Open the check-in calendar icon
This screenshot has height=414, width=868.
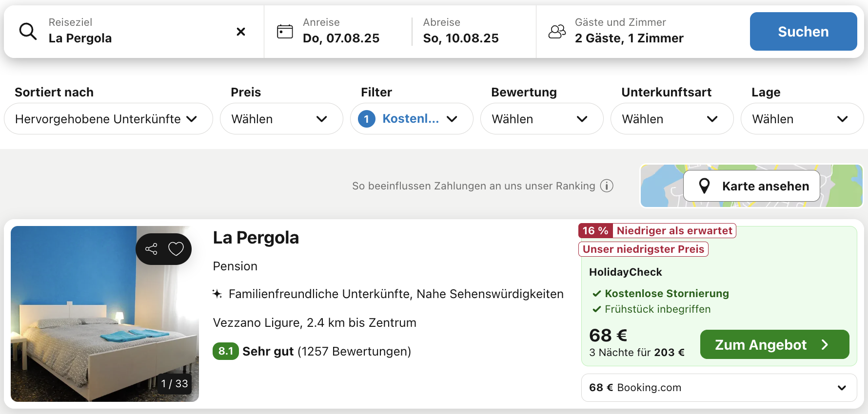coord(285,32)
